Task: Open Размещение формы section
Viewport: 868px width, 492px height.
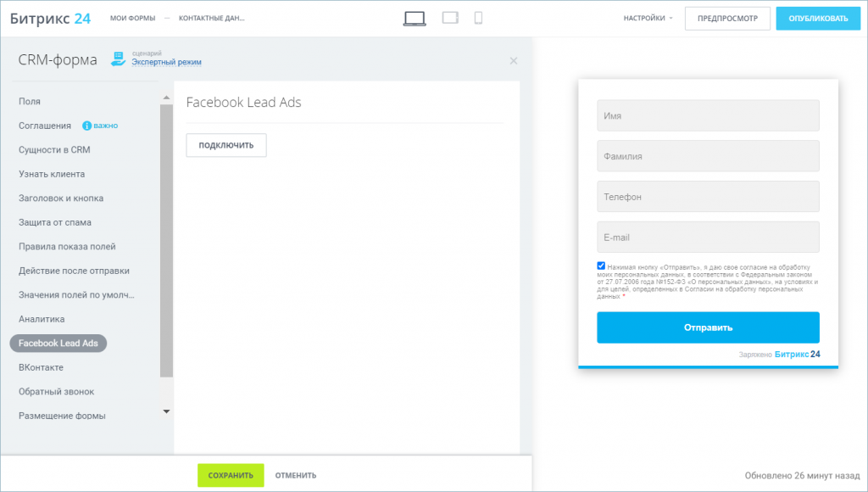Action: point(62,416)
